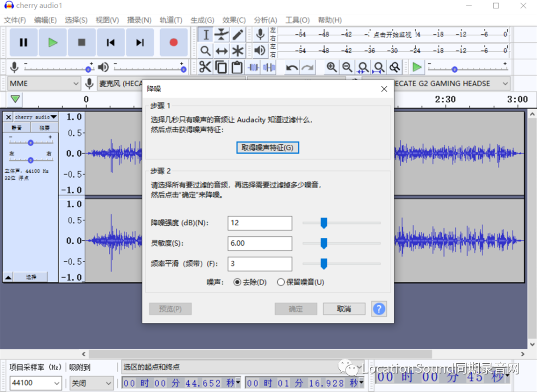Cut audio with the scissors icon
The image size is (537, 392).
(x=205, y=67)
